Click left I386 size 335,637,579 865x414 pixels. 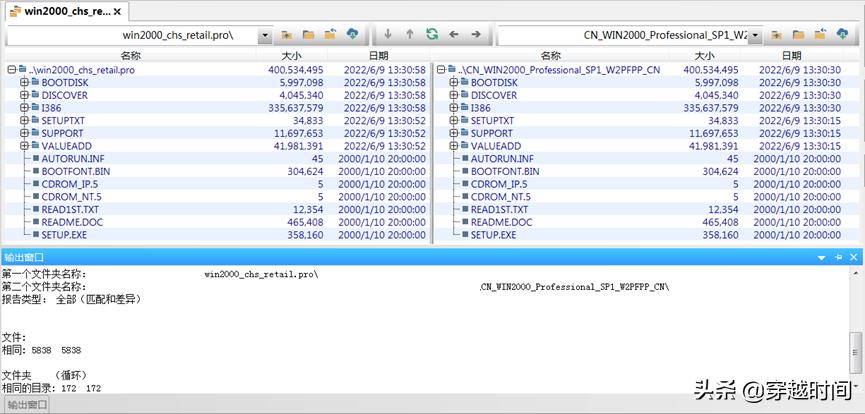point(296,108)
